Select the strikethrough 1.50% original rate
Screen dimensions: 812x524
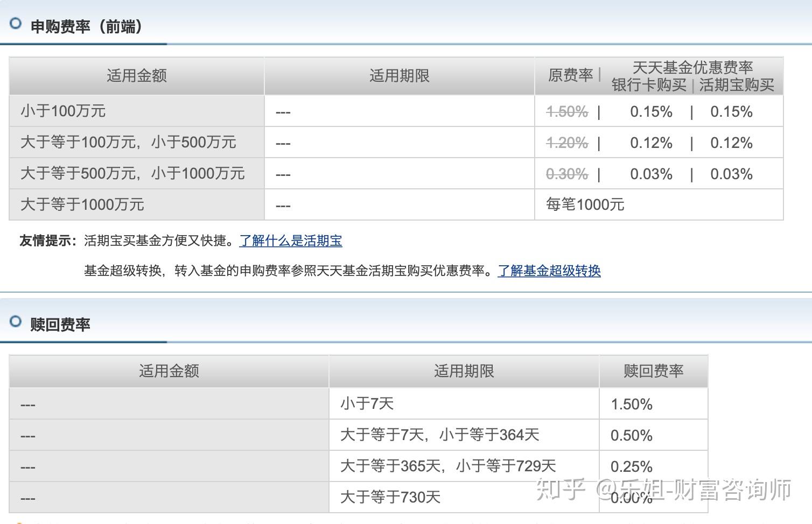566,111
